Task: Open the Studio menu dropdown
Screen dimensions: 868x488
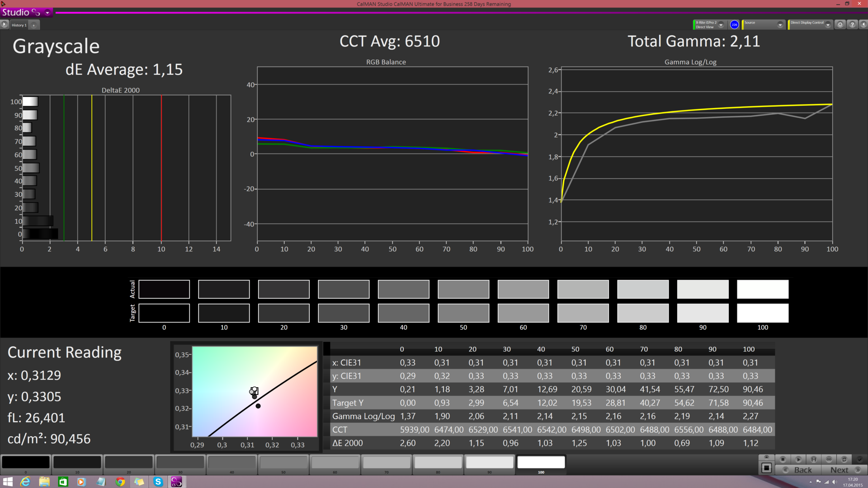Action: coord(47,13)
